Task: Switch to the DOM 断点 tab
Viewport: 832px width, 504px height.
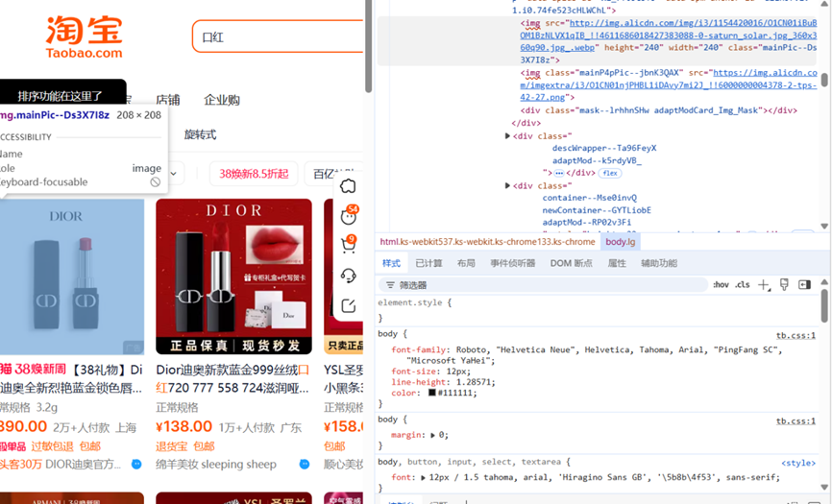Action: click(x=571, y=263)
